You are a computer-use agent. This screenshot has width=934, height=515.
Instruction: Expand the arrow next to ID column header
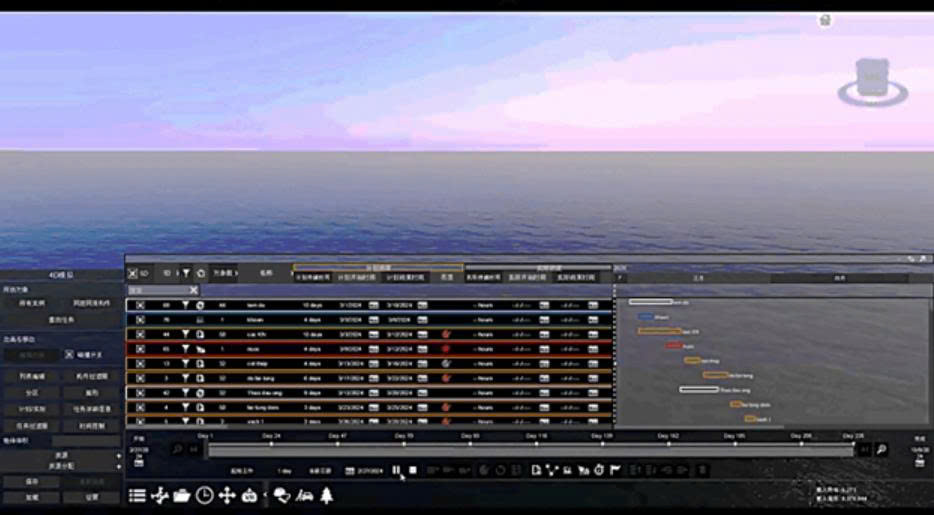177,273
